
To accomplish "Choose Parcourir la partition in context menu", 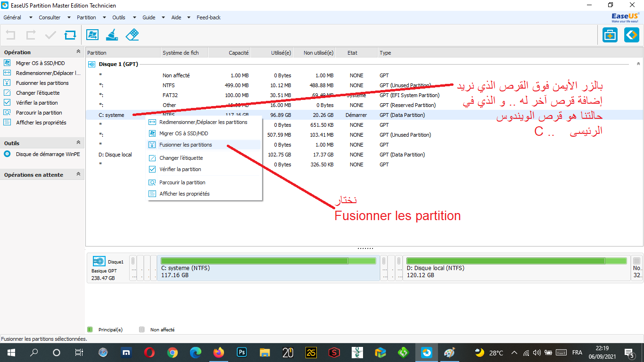I will click(x=205, y=182).
